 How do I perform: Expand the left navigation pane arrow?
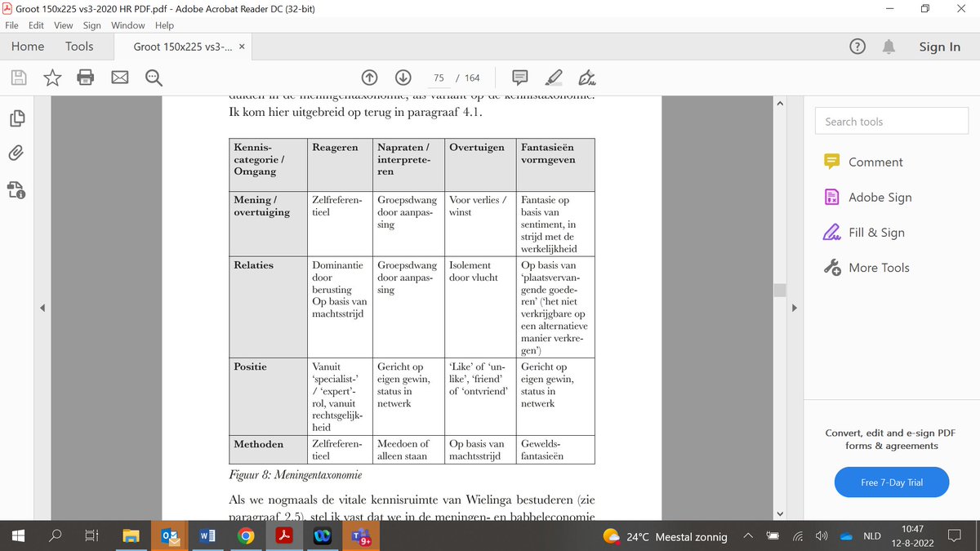click(x=43, y=307)
